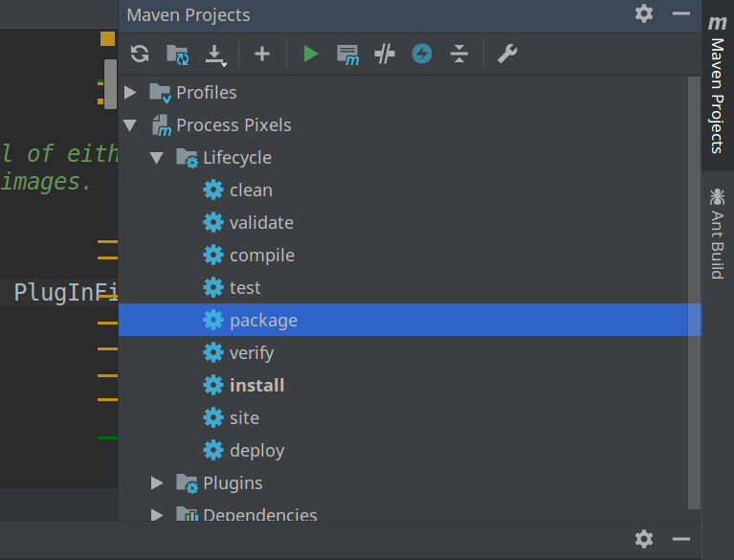734x560 pixels.
Task: Click the Execute Maven Goal icon
Action: coord(347,55)
